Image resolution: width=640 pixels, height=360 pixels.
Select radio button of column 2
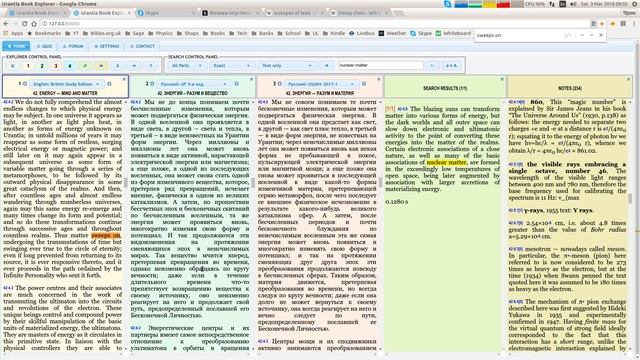coord(152,84)
